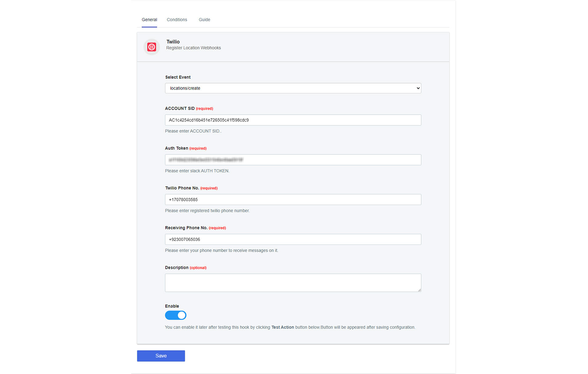Screen dimensions: 588x374
Task: Click the bold Test Action text
Action: [x=283, y=328]
